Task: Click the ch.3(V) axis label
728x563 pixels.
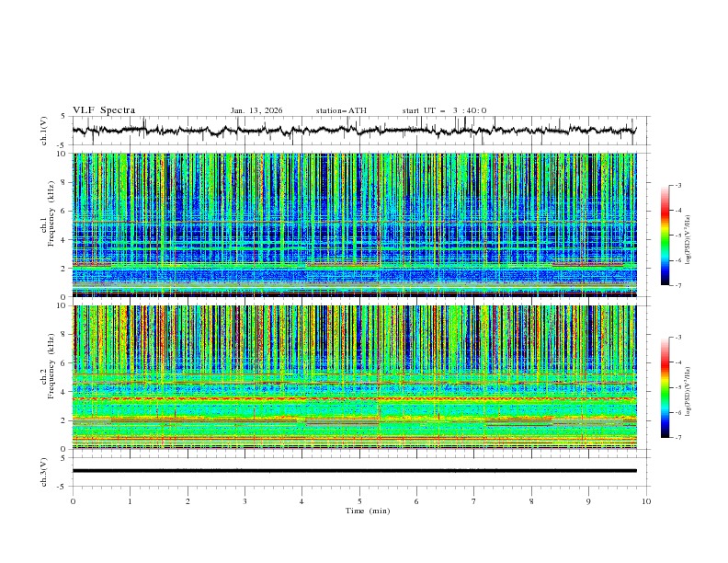Action: pyautogui.click(x=43, y=470)
